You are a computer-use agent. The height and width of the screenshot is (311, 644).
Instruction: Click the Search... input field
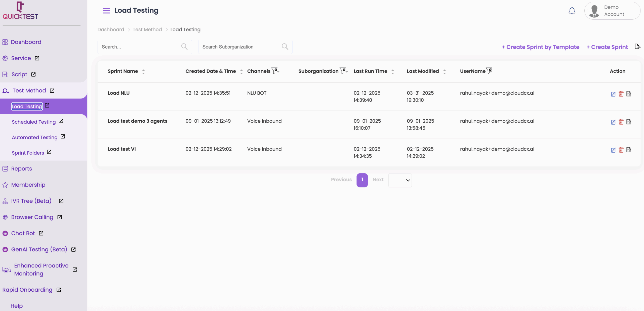point(140,47)
